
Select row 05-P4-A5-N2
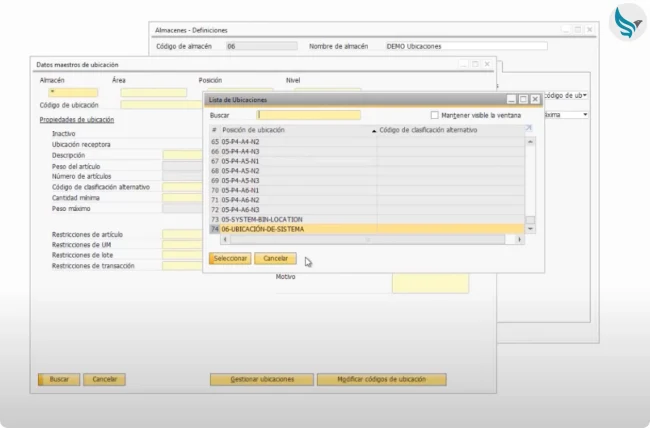367,171
